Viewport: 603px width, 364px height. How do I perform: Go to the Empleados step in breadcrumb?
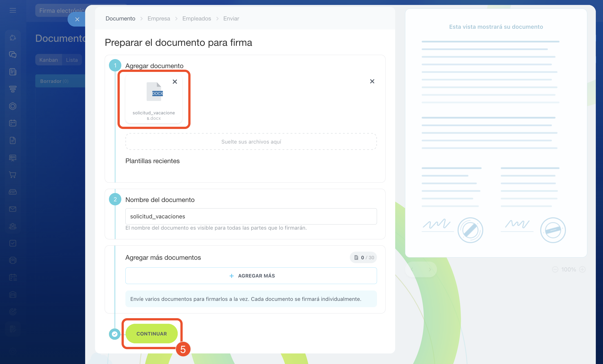197,19
